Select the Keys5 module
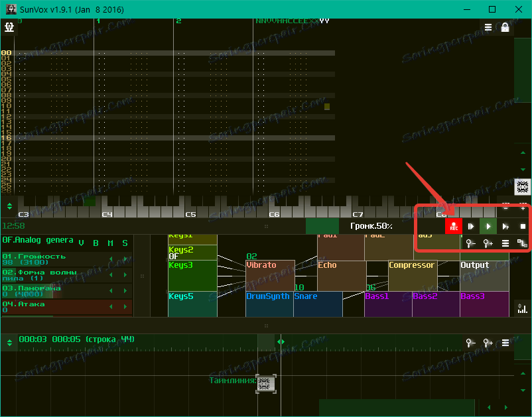 tap(192, 304)
